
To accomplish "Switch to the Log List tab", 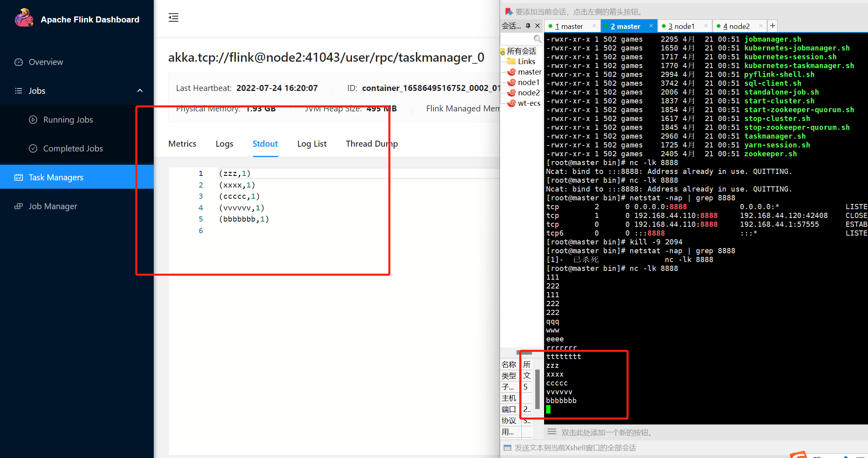I will tap(311, 144).
